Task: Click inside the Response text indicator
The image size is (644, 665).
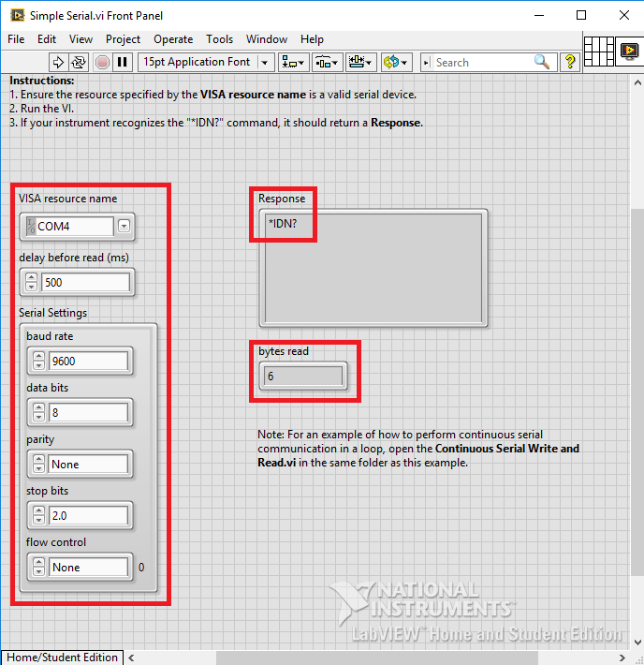Action: (373, 268)
